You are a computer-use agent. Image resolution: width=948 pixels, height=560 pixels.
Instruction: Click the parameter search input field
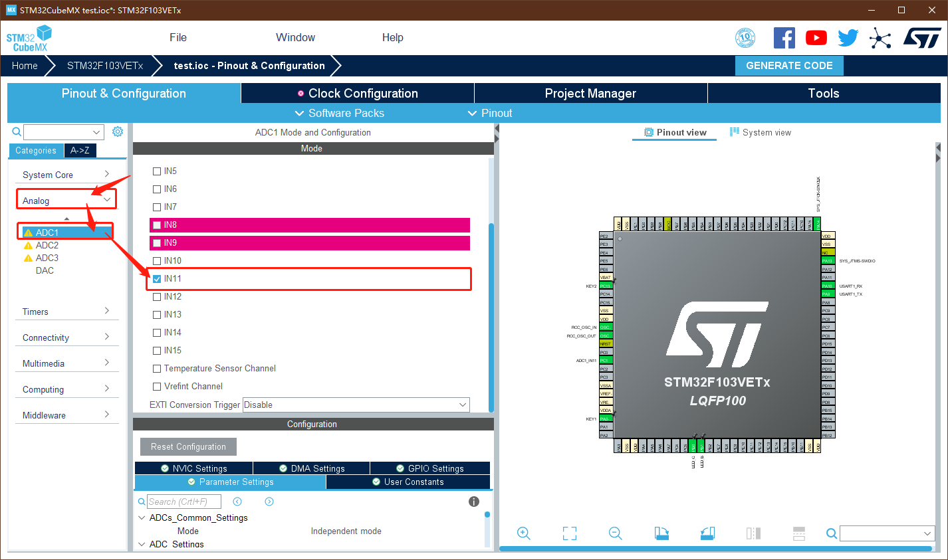[184, 502]
